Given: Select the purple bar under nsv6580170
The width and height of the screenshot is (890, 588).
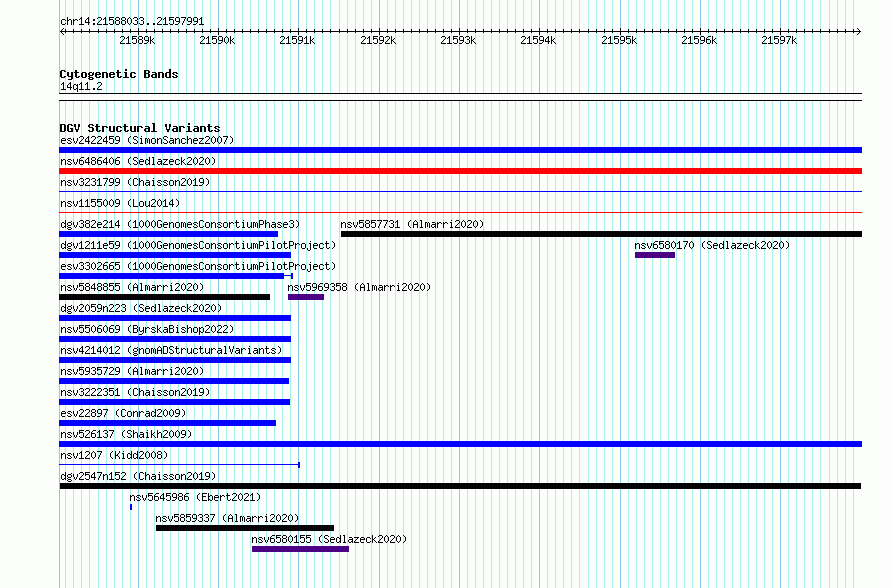Looking at the screenshot, I should (x=654, y=255).
